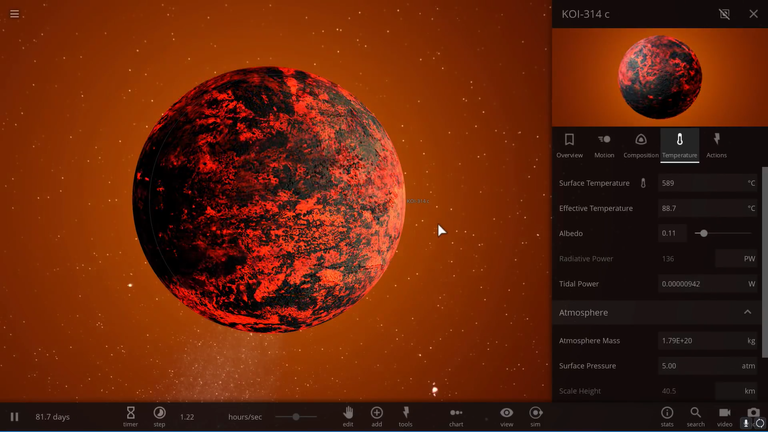The image size is (768, 432).
Task: Collapse the Atmosphere section
Action: click(x=747, y=313)
